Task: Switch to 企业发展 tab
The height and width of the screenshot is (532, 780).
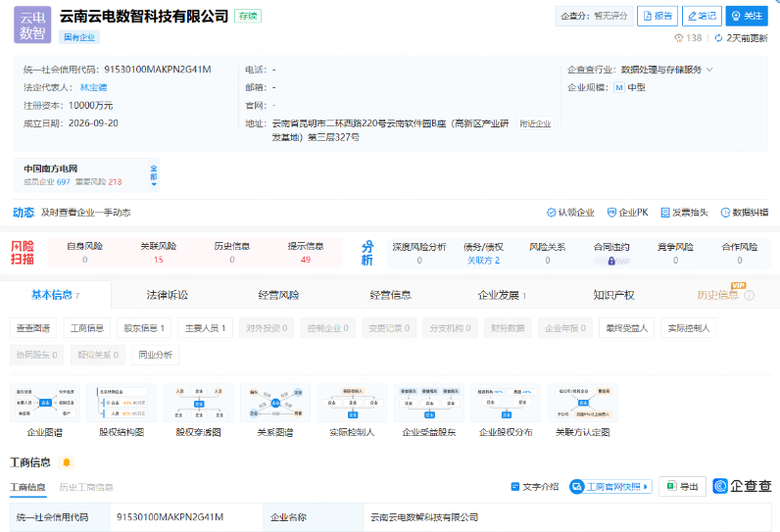Action: click(502, 295)
